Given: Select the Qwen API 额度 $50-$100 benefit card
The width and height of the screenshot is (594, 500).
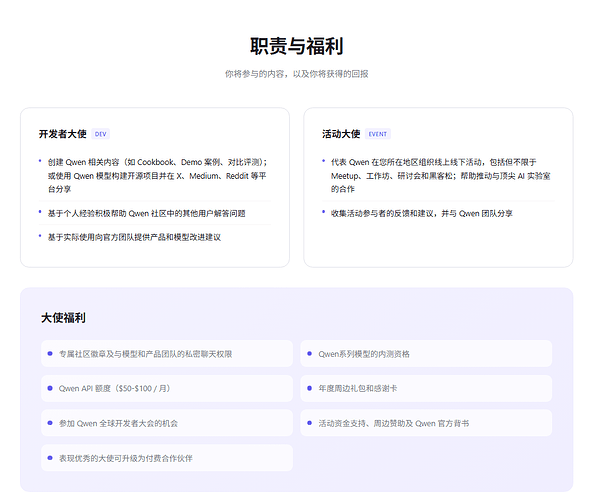Looking at the screenshot, I should [167, 388].
